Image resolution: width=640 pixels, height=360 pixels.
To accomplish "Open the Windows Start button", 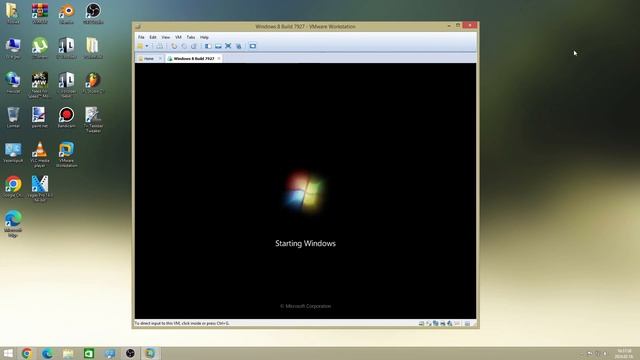I will click(8, 353).
